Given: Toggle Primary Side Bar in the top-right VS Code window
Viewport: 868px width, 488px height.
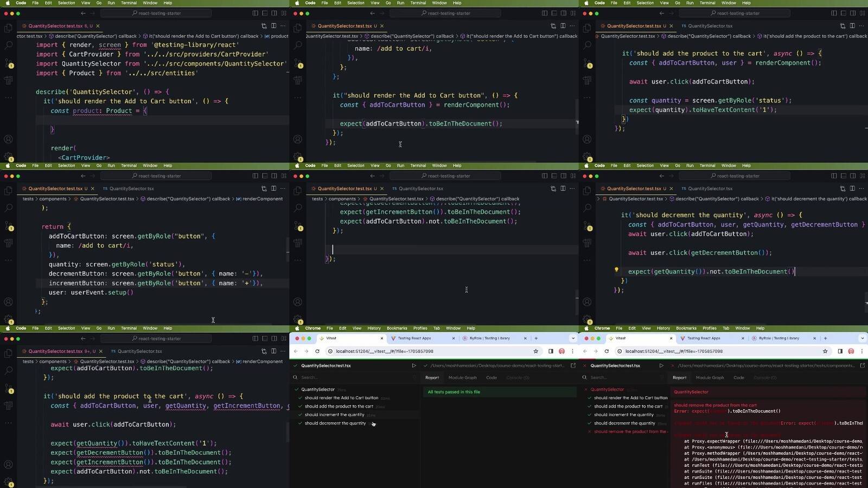Looking at the screenshot, I should 833,13.
